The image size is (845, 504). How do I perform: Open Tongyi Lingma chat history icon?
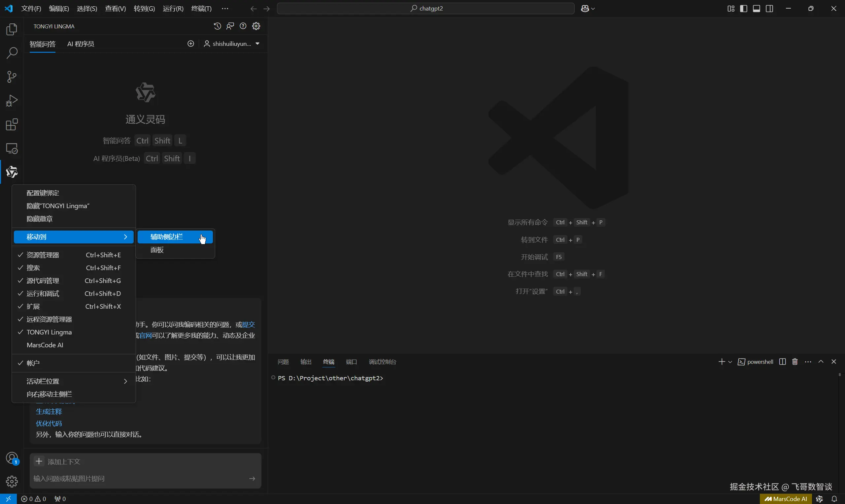218,26
